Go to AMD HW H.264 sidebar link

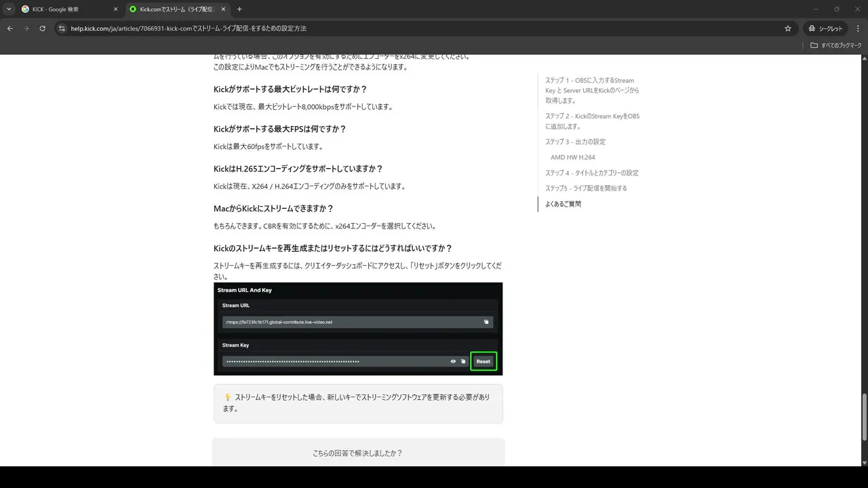point(572,157)
